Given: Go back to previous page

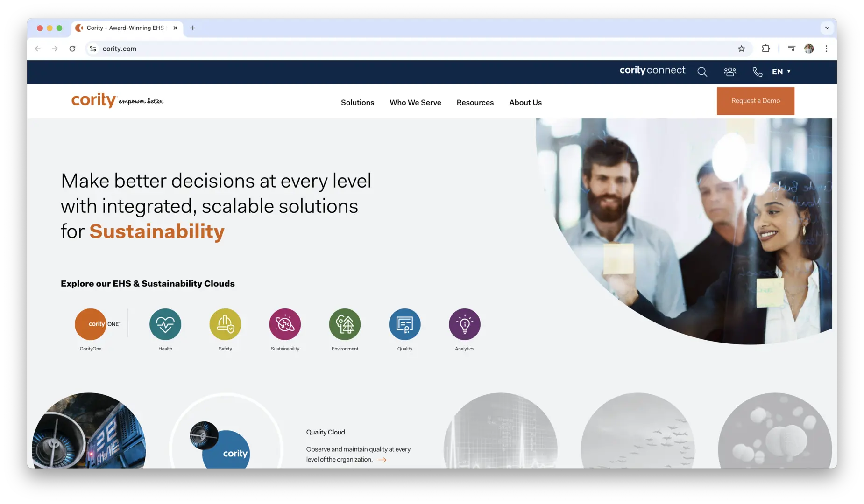Looking at the screenshot, I should 38,49.
